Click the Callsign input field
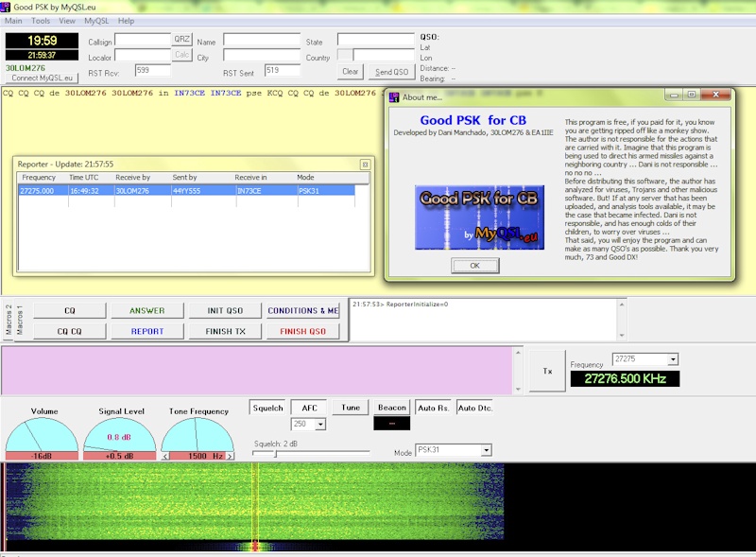 [144, 40]
